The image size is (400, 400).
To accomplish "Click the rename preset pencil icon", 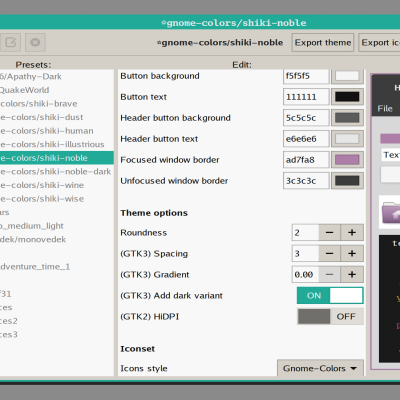I will tap(11, 42).
